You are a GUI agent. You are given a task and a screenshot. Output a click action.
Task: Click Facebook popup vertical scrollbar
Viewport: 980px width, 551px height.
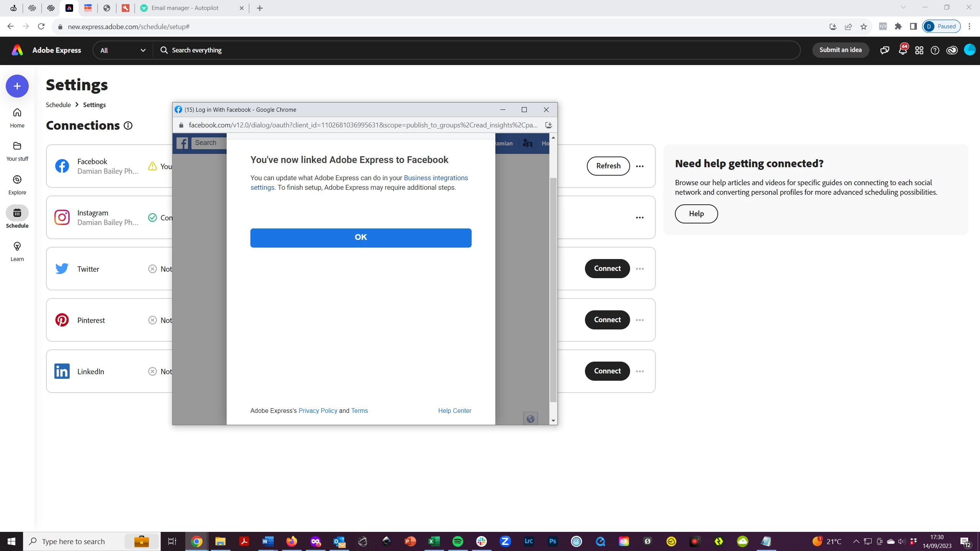pyautogui.click(x=553, y=290)
